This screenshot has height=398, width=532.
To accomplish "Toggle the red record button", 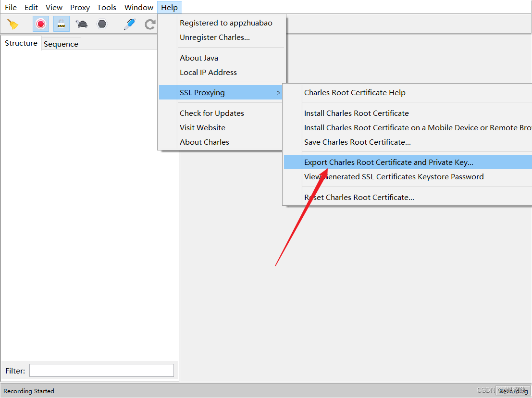I will coord(41,24).
